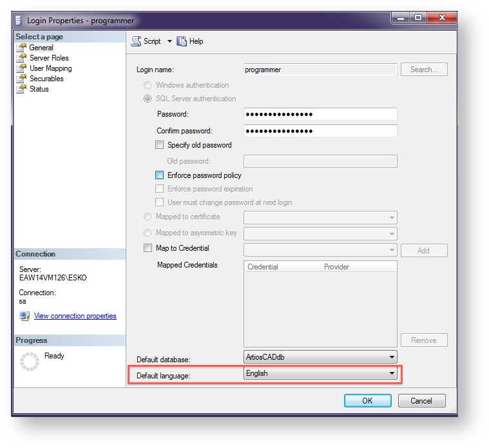Click the Help icon in toolbar
This screenshot has height=448, width=489.
point(182,41)
